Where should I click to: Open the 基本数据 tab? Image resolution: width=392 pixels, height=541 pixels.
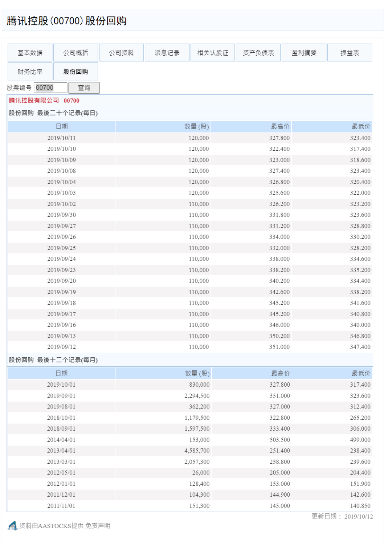point(30,53)
